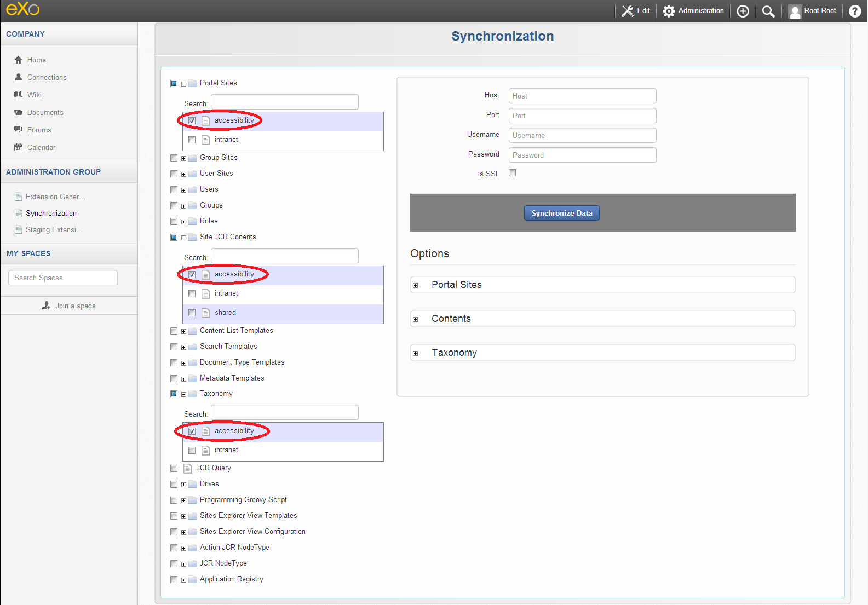Enable the Is SSL checkbox

click(513, 173)
